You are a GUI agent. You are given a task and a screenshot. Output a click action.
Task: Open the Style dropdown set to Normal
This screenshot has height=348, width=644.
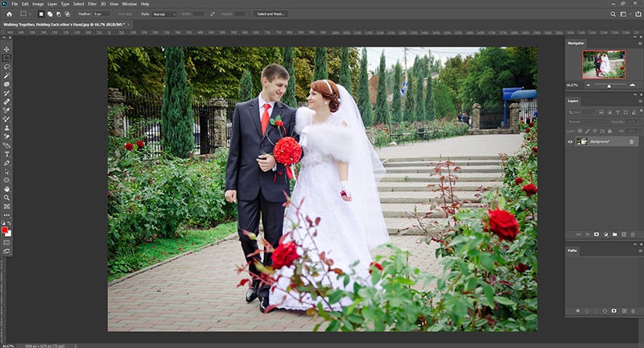click(x=164, y=14)
